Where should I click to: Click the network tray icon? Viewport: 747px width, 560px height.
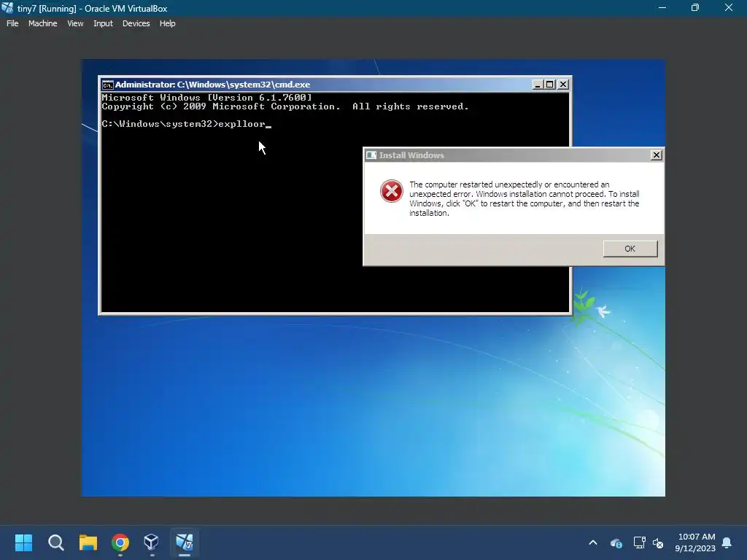tap(639, 542)
